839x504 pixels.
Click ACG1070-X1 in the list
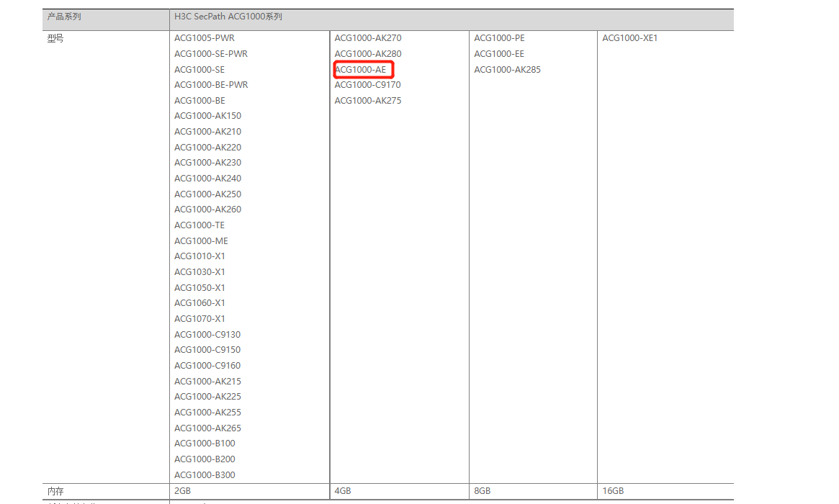[x=199, y=318]
